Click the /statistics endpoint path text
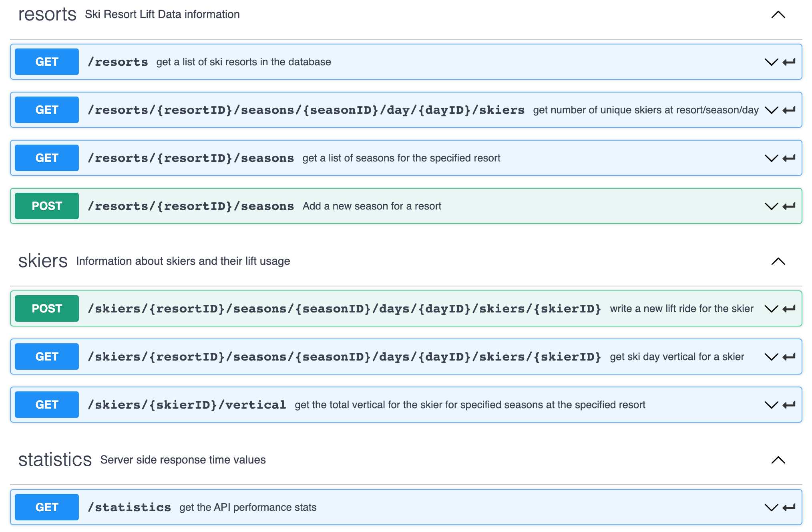 pyautogui.click(x=130, y=507)
